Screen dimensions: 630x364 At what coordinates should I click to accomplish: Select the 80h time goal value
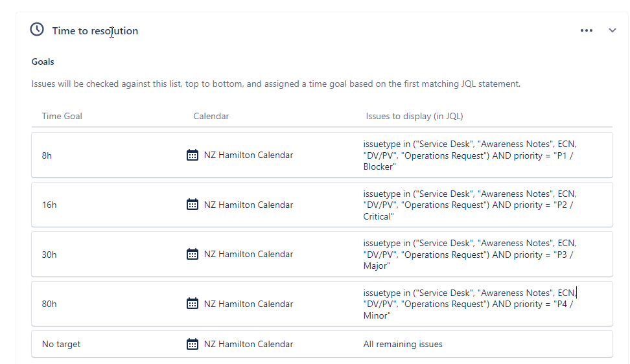tap(49, 304)
